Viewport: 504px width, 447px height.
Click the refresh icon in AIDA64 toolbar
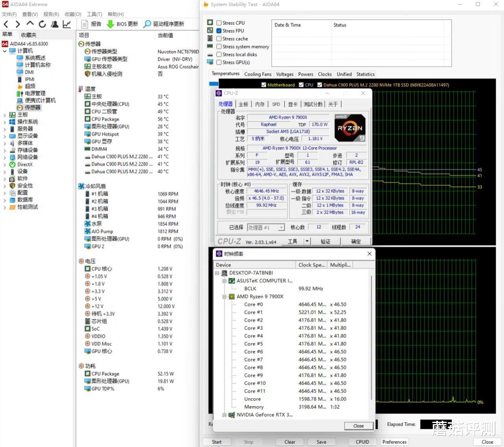pyautogui.click(x=42, y=24)
